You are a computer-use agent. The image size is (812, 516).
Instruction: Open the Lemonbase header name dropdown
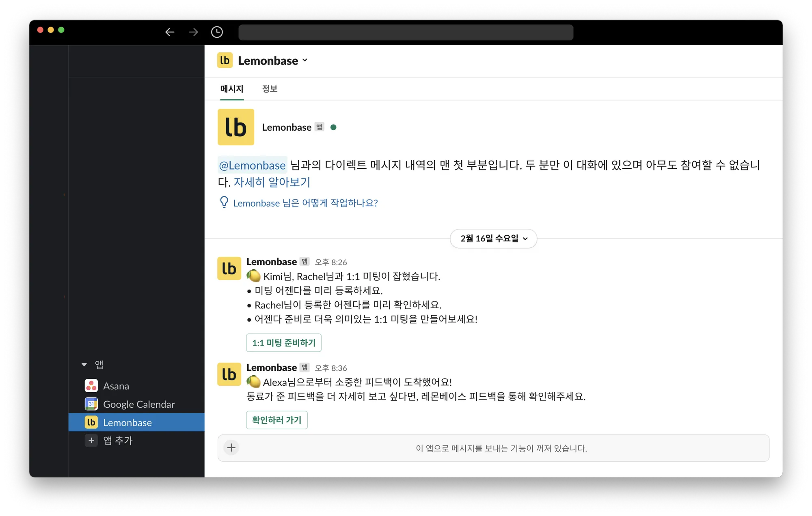[x=273, y=61]
